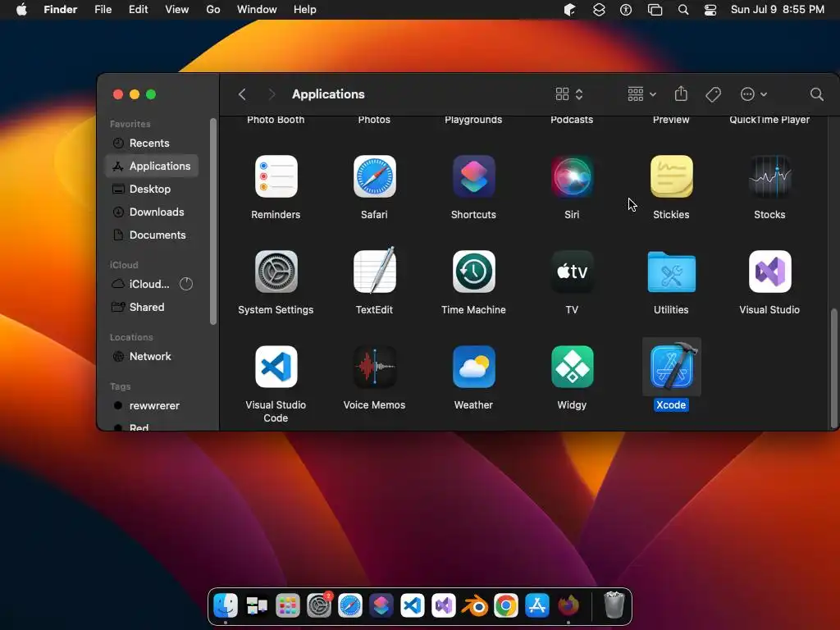Click the sidebar vertical scrollbar

click(213, 221)
